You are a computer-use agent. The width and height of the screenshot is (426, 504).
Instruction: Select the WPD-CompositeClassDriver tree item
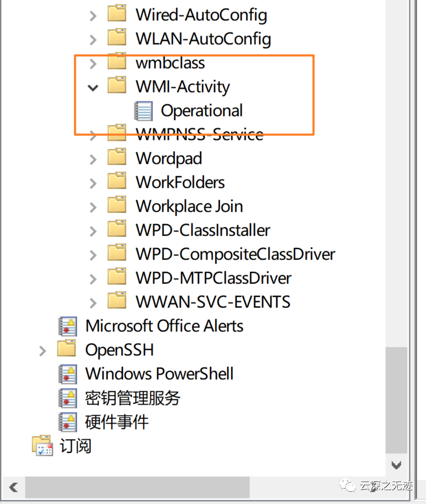click(x=235, y=254)
